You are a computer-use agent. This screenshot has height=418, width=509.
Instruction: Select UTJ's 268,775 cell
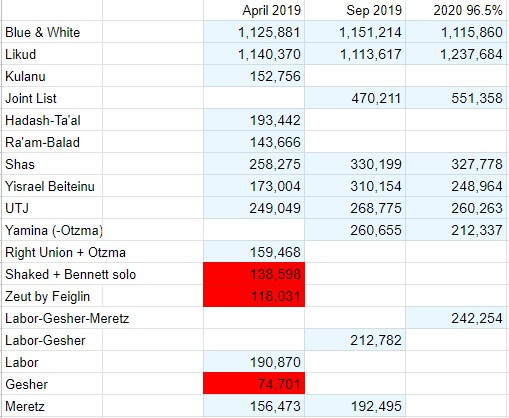[x=355, y=208]
